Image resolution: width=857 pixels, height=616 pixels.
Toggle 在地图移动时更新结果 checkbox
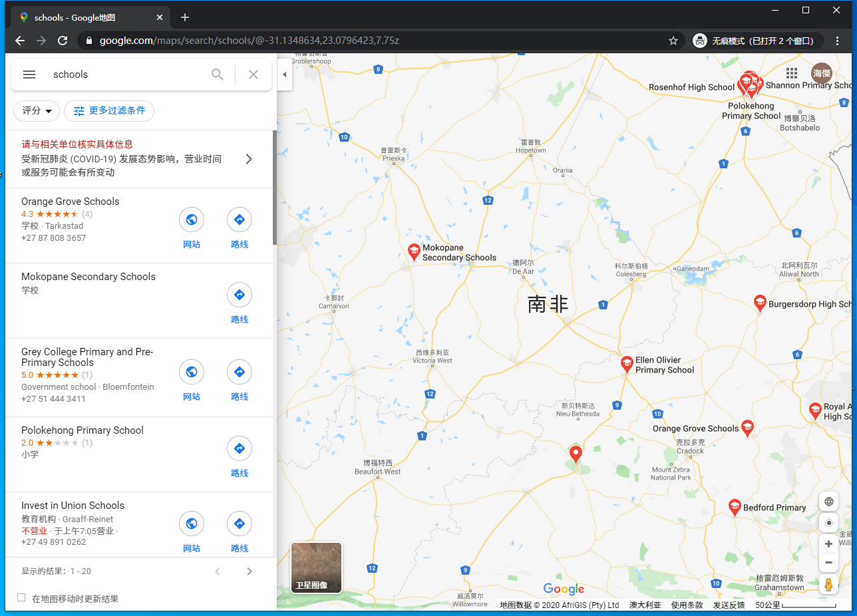point(21,598)
